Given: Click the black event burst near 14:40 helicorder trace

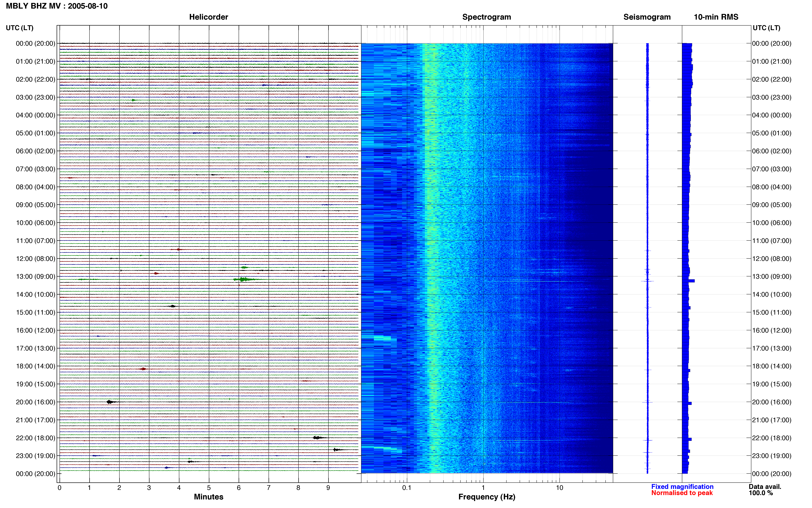Looking at the screenshot, I should [172, 306].
